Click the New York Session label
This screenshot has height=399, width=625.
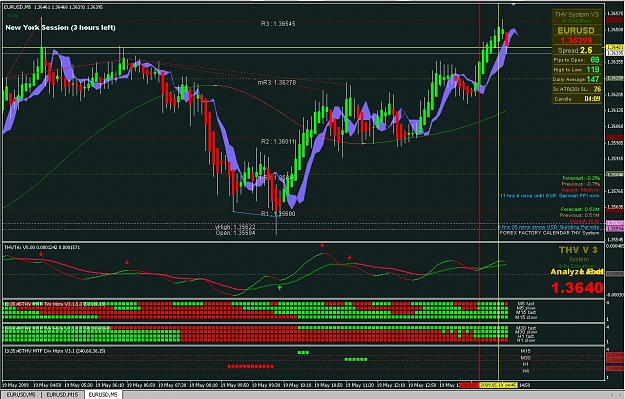click(x=61, y=28)
